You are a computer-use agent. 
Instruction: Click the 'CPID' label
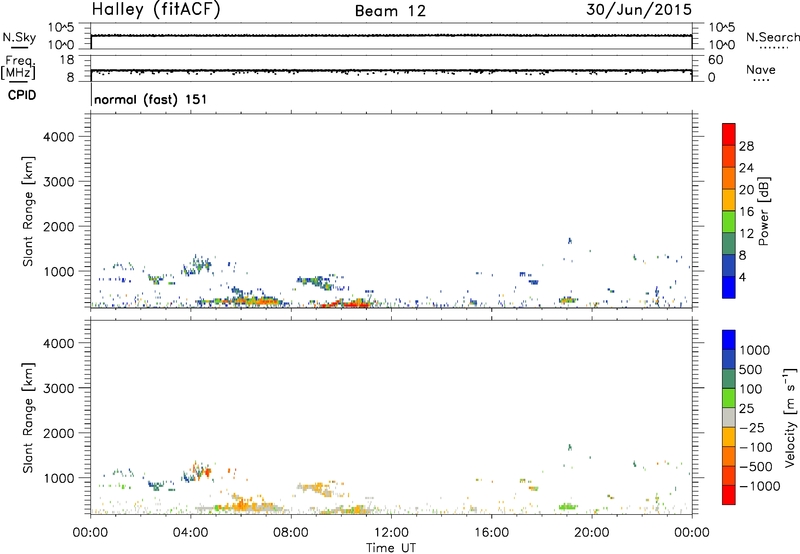pyautogui.click(x=22, y=95)
